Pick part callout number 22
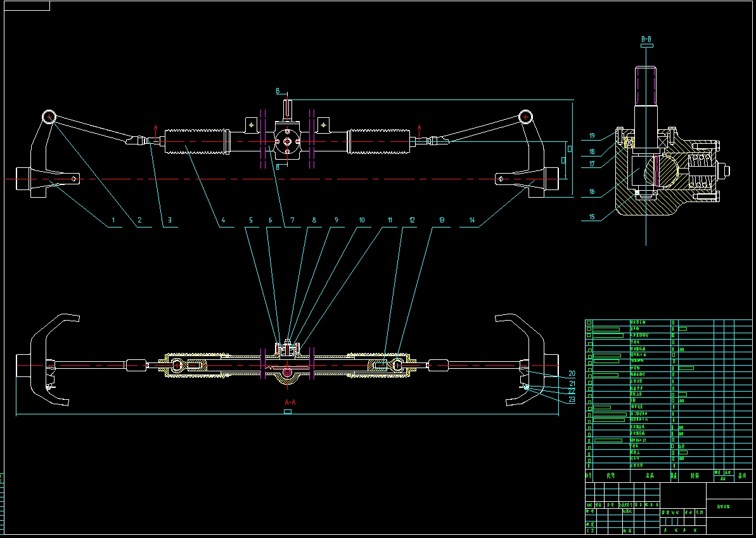Screen dimensions: 756x538 (572, 391)
